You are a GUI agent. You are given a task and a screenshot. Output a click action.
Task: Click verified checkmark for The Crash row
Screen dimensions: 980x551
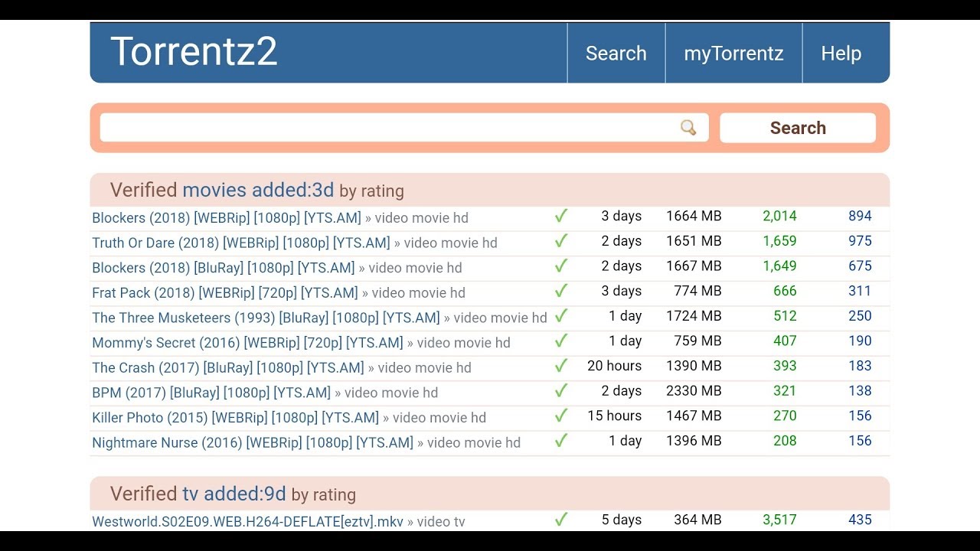(x=561, y=366)
